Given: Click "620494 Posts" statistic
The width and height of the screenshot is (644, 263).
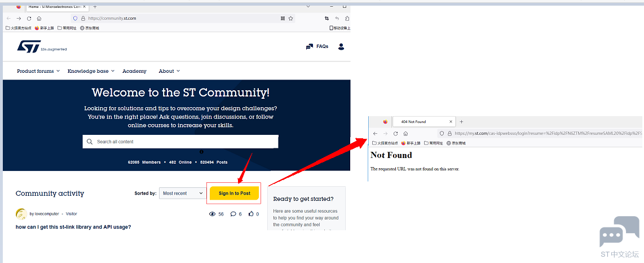Looking at the screenshot, I should (214, 163).
